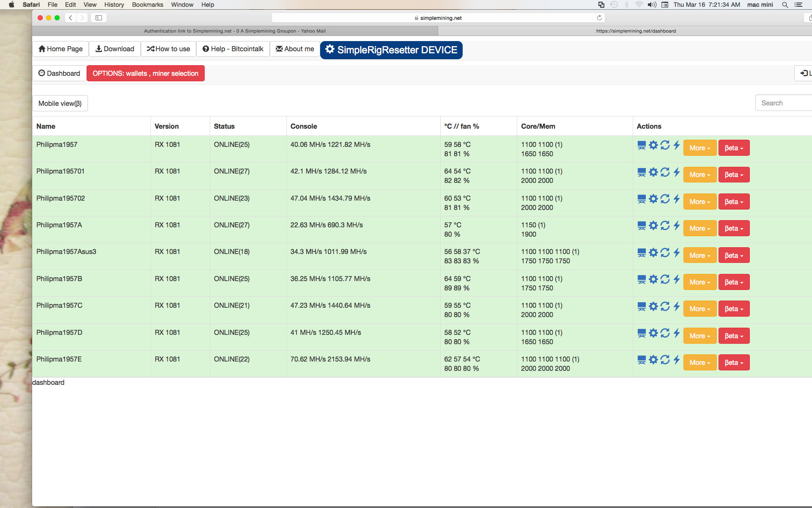Image resolution: width=812 pixels, height=508 pixels.
Task: Open monitor icon for Philipma1957C
Action: [x=642, y=306]
